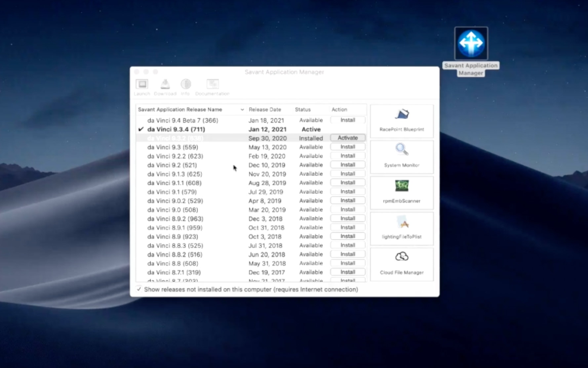Click the Installed status of 9.3.2
This screenshot has width=588, height=368.
tap(311, 138)
